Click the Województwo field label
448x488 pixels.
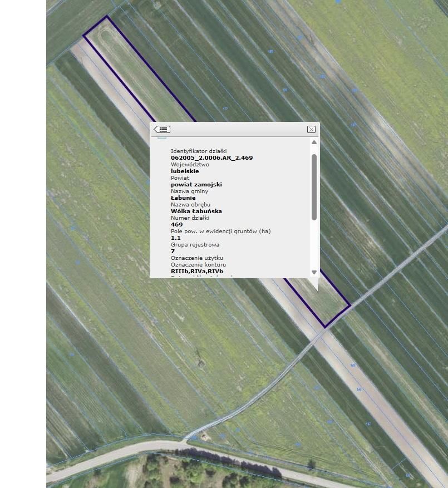point(190,164)
